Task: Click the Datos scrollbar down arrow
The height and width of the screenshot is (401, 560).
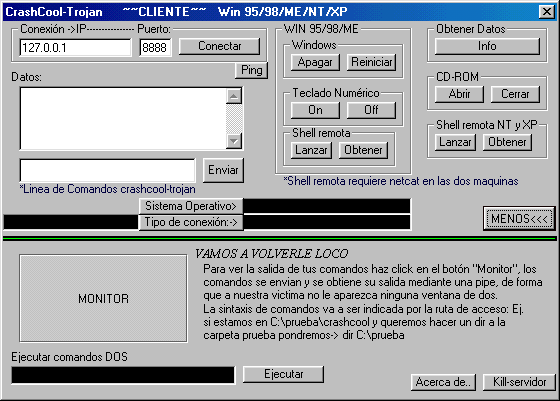Action: pos(234,141)
